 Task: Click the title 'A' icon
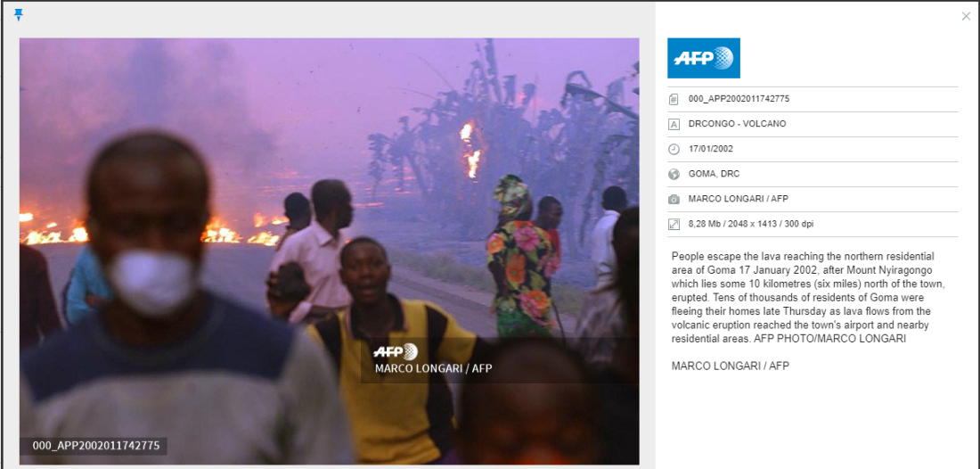[674, 124]
